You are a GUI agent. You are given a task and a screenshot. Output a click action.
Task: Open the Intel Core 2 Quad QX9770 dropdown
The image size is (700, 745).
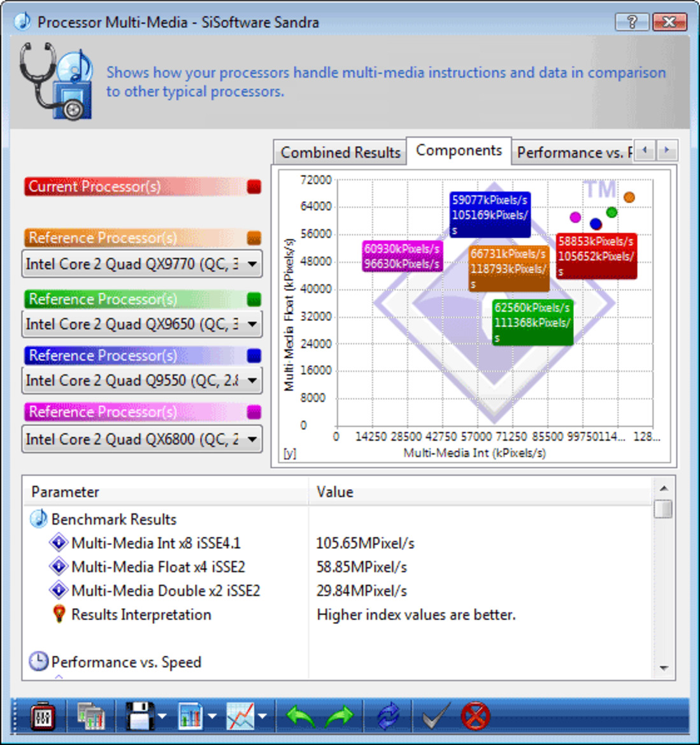click(142, 264)
